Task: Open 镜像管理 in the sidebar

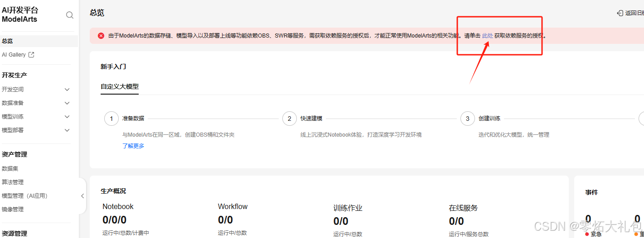Action: [x=13, y=209]
